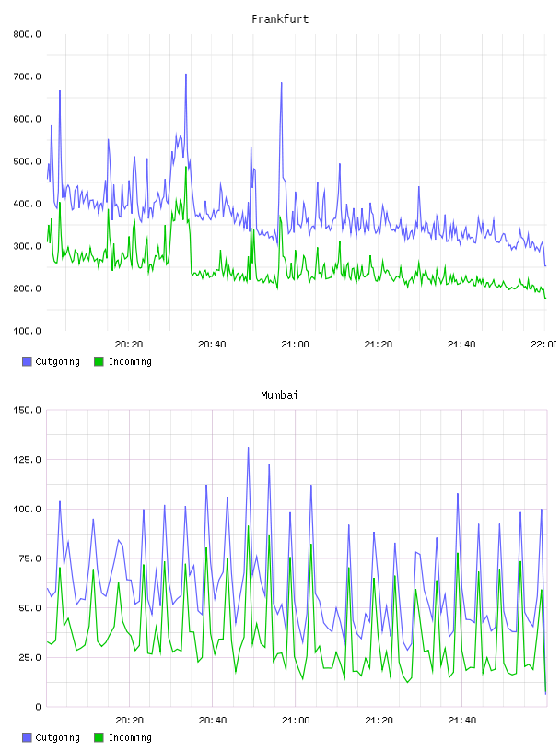Click the highest Outgoing peak above 125 in the Mumbai chart

[249, 449]
